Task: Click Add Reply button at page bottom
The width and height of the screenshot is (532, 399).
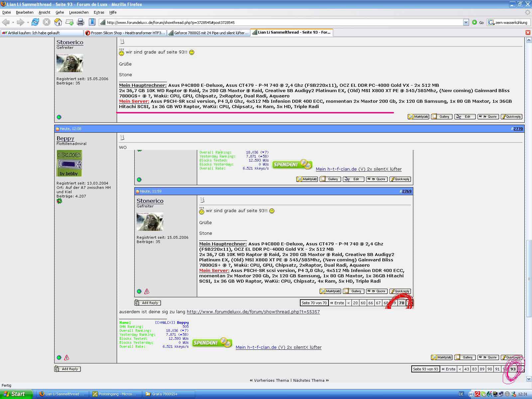Action: pos(67,369)
